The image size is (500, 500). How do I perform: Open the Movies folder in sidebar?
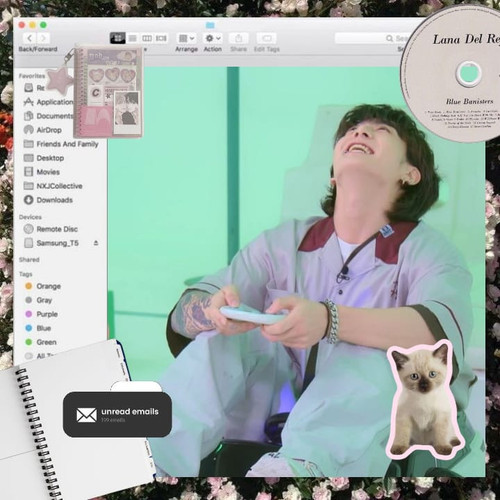pyautogui.click(x=42, y=172)
